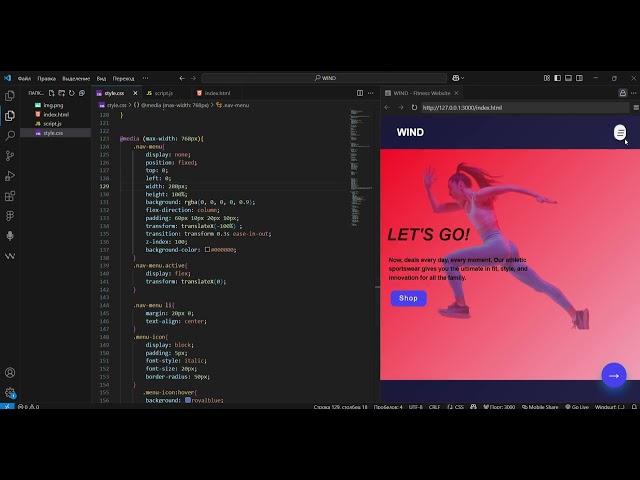The height and width of the screenshot is (480, 640).
Task: Open editor more actions menu beside split icon
Action: coord(371,93)
